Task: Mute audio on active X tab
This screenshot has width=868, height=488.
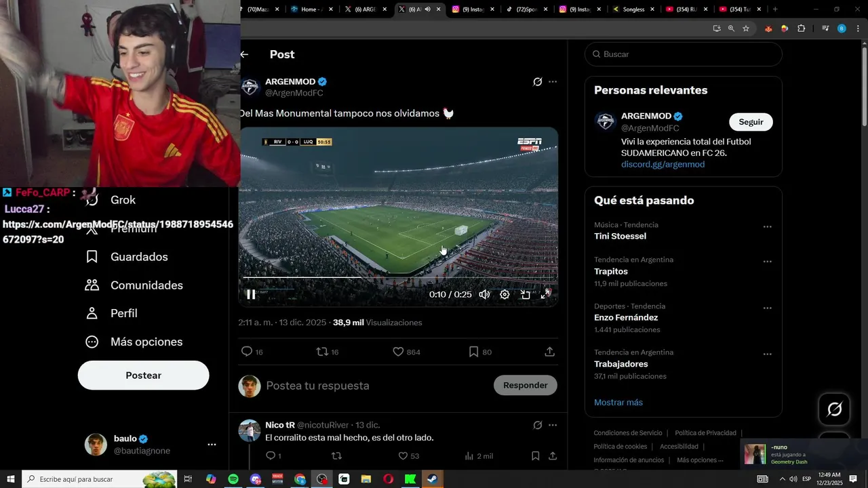Action: pyautogui.click(x=427, y=9)
